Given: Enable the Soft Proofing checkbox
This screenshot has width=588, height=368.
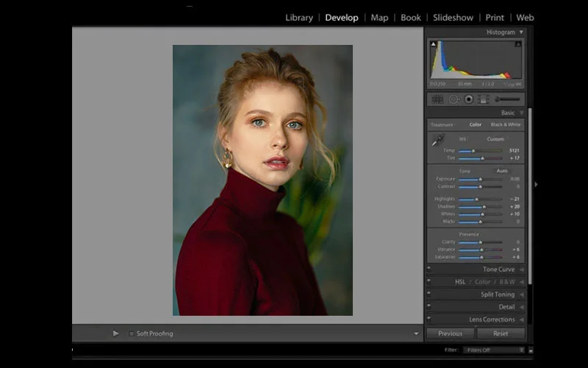Looking at the screenshot, I should pyautogui.click(x=132, y=333).
